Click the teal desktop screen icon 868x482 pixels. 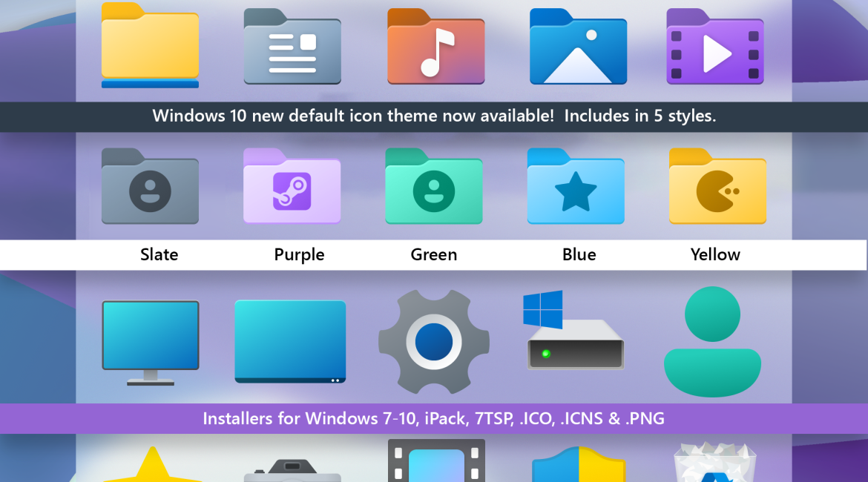coord(290,341)
